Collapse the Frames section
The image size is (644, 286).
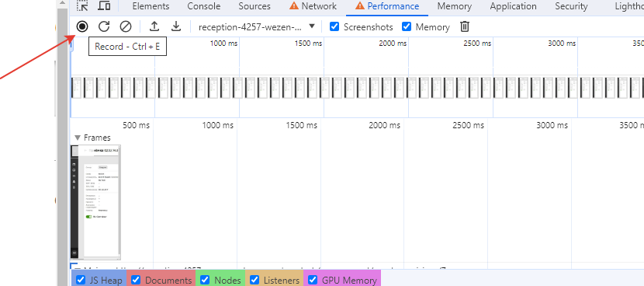pos(78,138)
